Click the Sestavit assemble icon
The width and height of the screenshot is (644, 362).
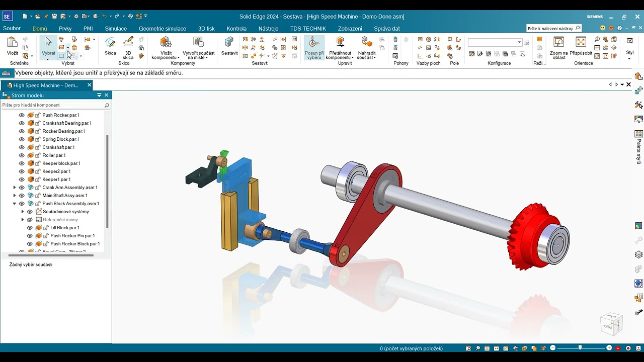point(229,42)
